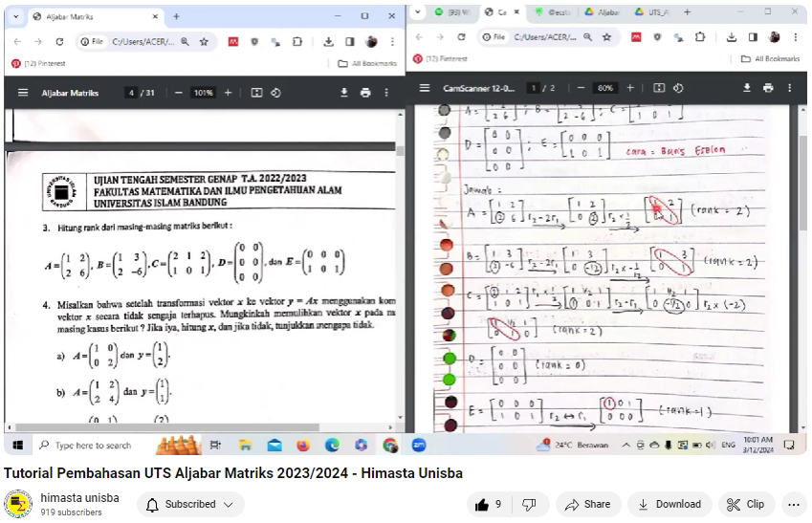Zoom out the Aljabar Matriks PDF

(178, 93)
